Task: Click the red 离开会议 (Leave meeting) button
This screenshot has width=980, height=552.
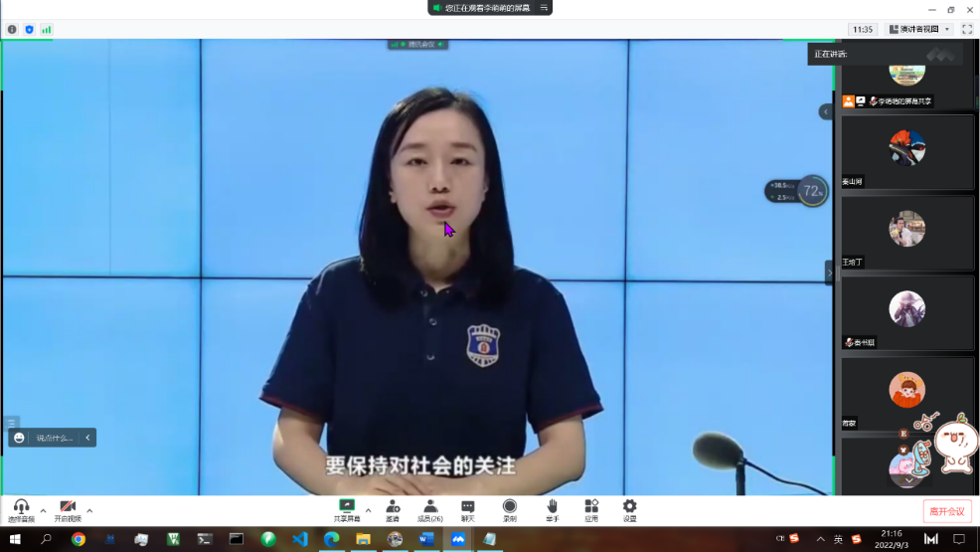Action: coord(946,511)
